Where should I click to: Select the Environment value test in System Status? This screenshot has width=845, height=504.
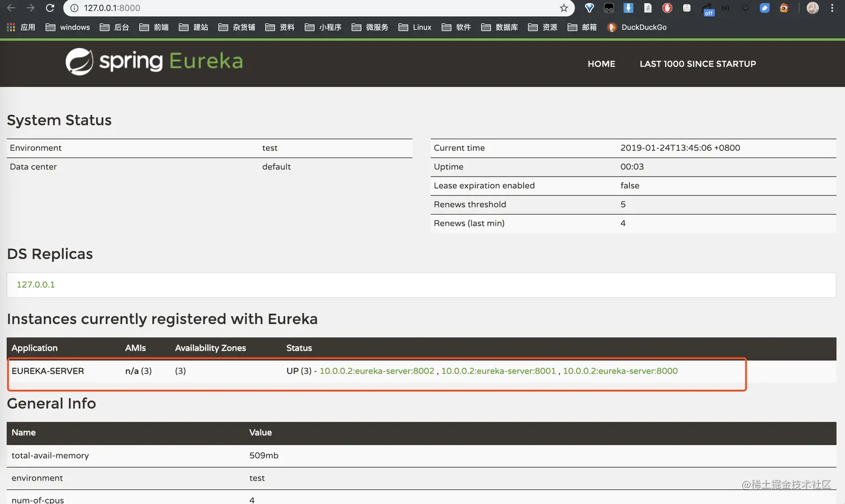tap(270, 148)
